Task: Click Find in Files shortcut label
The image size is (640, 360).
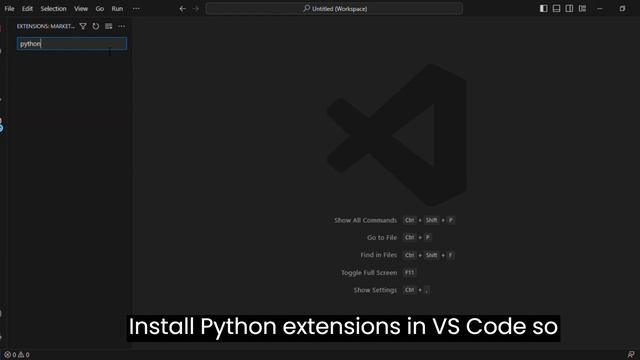Action: tap(378, 255)
